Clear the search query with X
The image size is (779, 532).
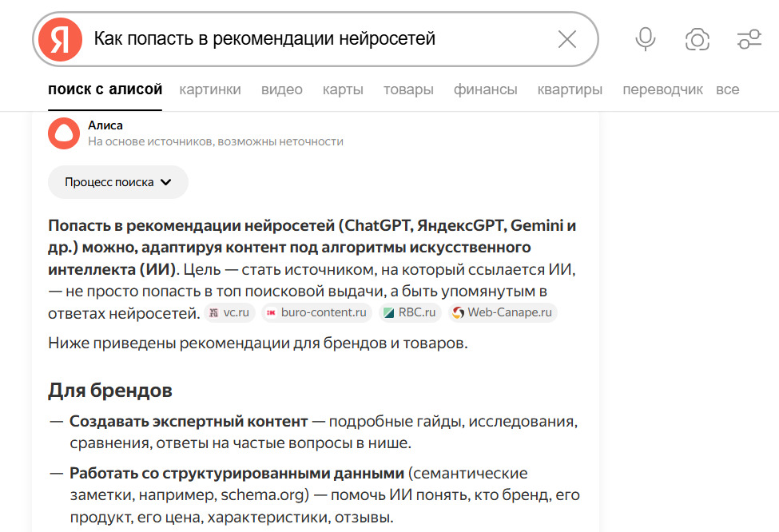566,39
